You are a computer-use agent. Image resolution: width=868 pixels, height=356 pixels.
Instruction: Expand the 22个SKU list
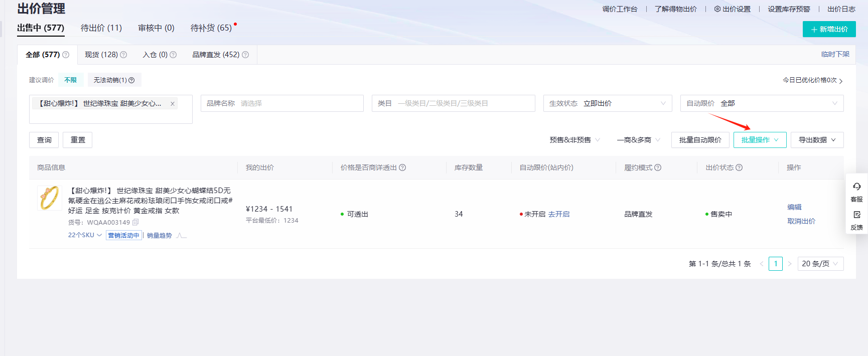85,235
